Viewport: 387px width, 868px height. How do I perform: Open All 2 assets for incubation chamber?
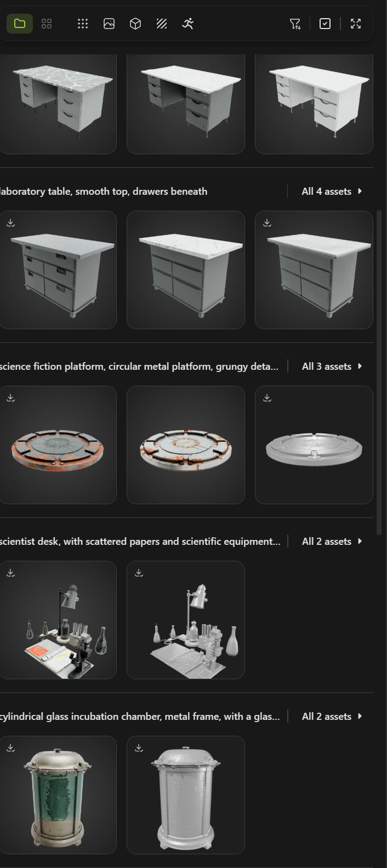[332, 717]
